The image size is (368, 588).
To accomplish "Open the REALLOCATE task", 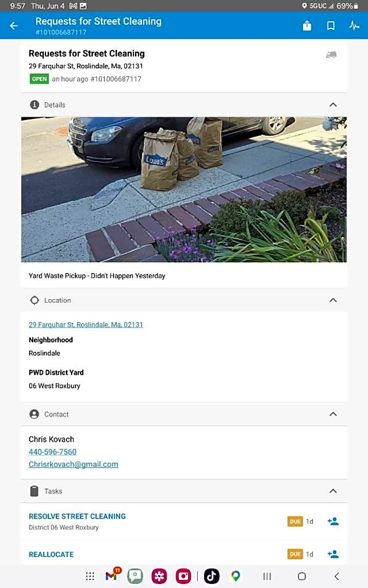I will [x=51, y=554].
